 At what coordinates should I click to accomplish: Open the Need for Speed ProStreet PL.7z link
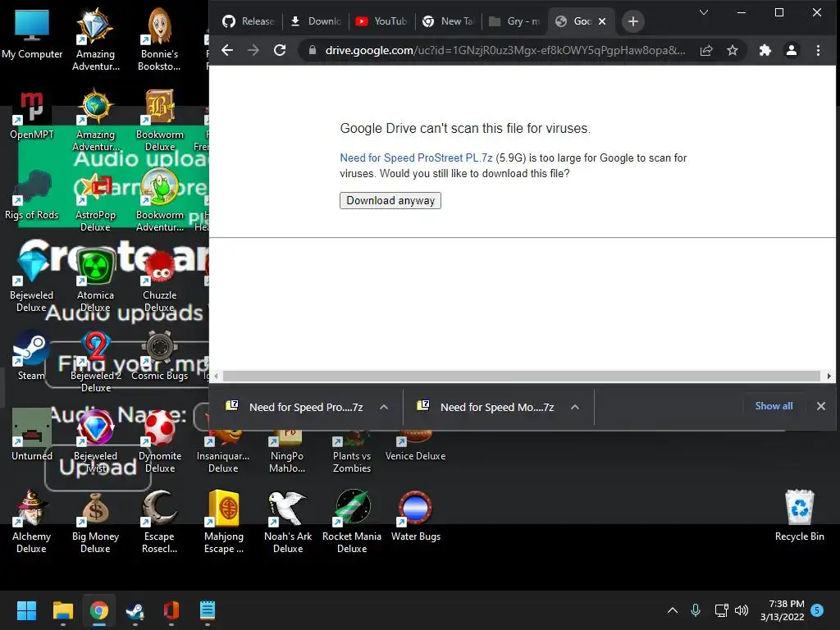coord(416,157)
